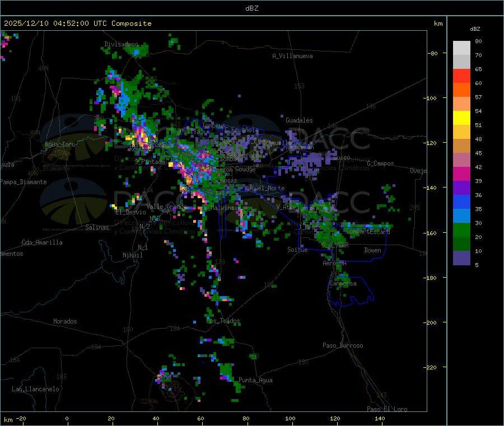Click the Malvinas location label
The height and width of the screenshot is (426, 504).
(224, 208)
